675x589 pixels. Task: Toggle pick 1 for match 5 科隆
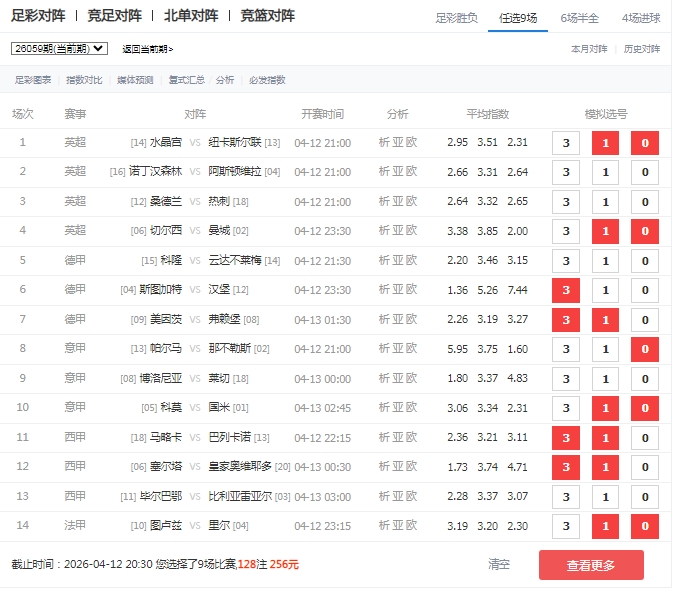605,261
